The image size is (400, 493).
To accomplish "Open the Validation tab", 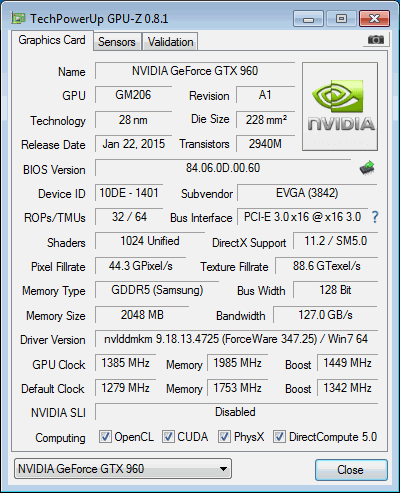I will point(170,42).
